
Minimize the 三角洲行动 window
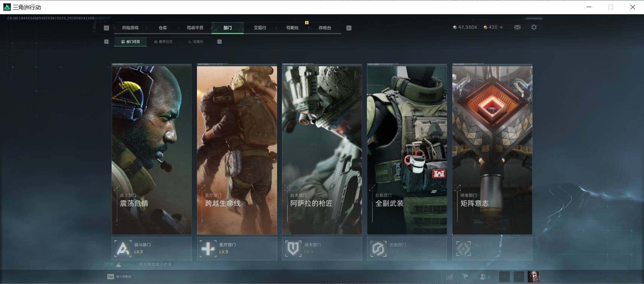point(589,7)
